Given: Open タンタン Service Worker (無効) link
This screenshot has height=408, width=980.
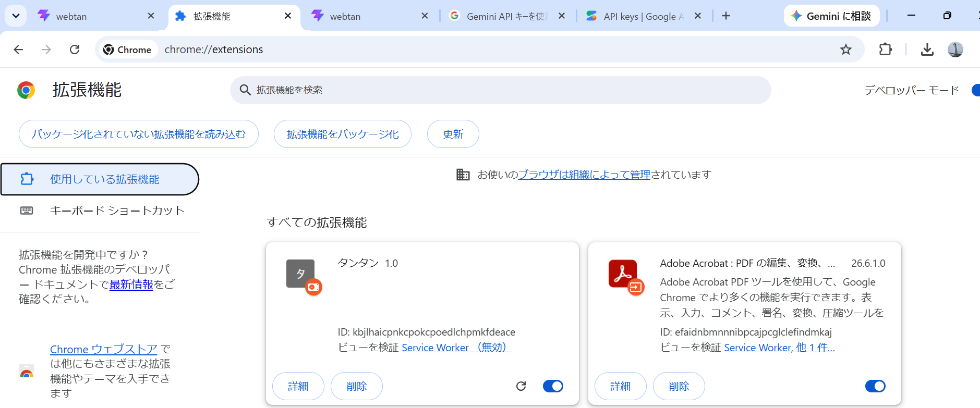Looking at the screenshot, I should click(457, 348).
